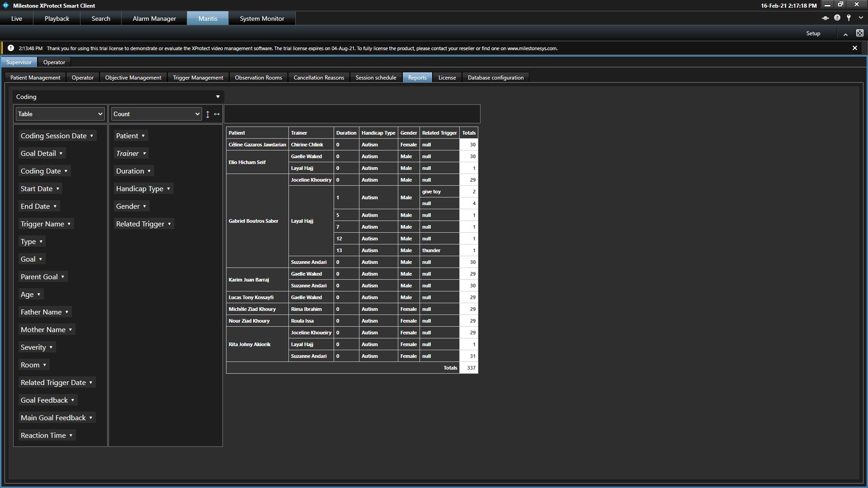Open the Table renderer dropdown
This screenshot has width=868, height=488.
(60, 114)
